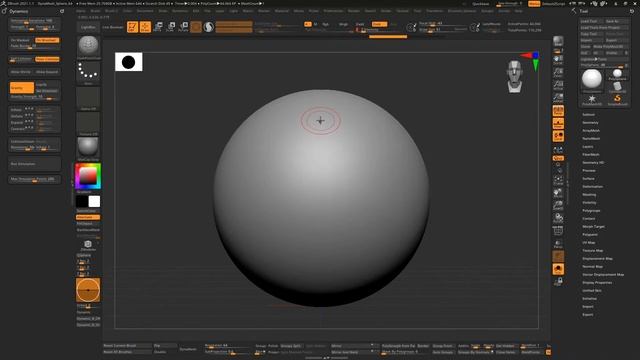Select the black secondary color swatch

(x=82, y=201)
